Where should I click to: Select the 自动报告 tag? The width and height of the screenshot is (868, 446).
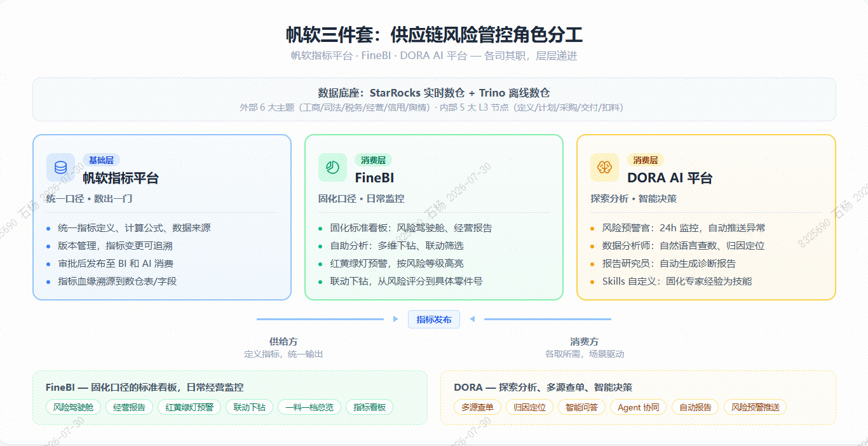coord(695,407)
